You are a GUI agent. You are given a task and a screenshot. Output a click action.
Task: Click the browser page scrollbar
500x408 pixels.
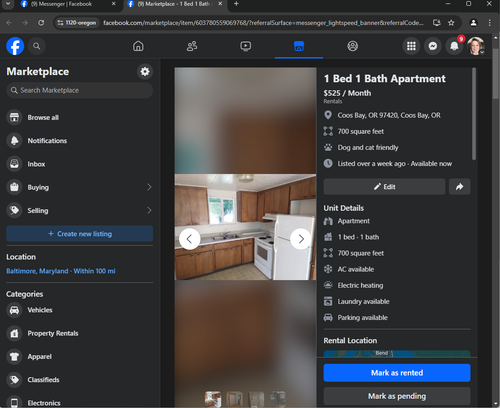[x=495, y=74]
